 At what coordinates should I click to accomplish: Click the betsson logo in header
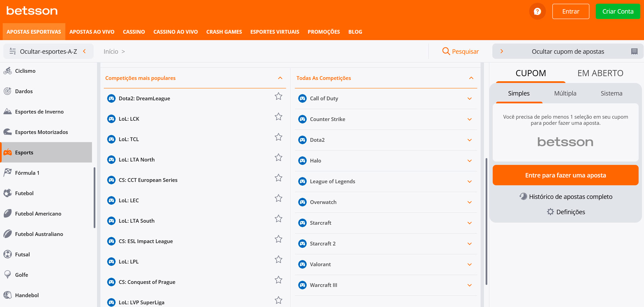32,11
